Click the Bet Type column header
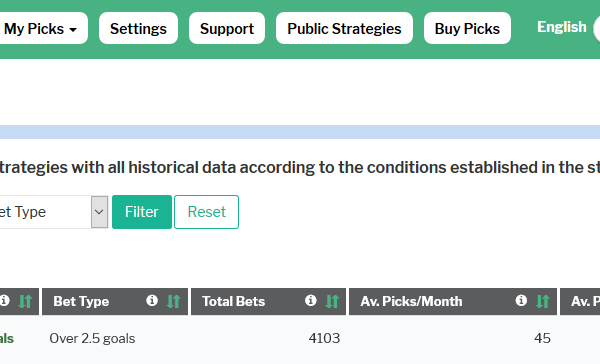Viewport: 600px width, 364px height. 81,302
